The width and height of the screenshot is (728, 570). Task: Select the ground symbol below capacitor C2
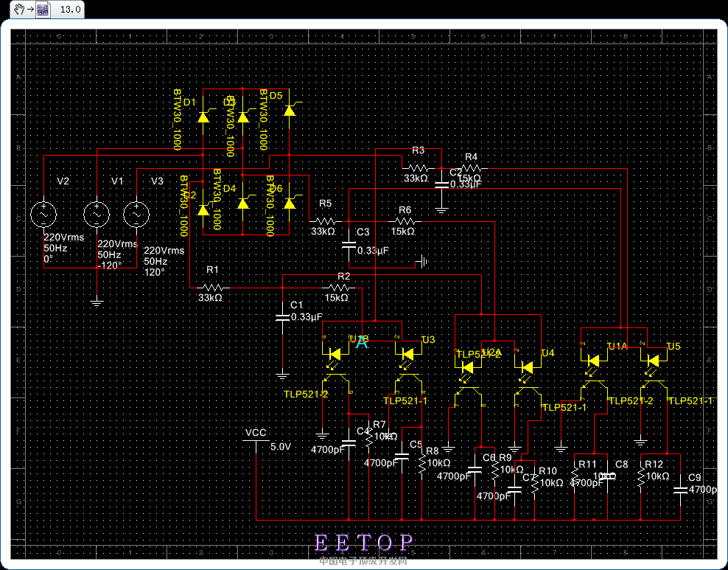click(x=441, y=210)
